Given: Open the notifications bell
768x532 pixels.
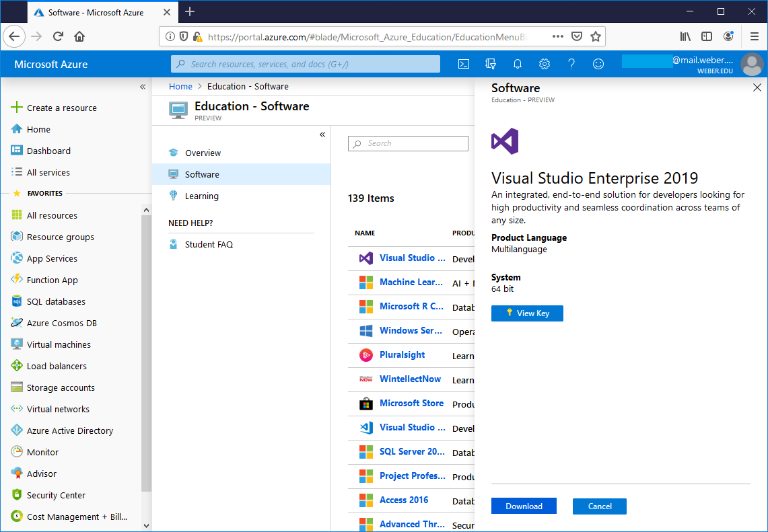Looking at the screenshot, I should click(518, 64).
